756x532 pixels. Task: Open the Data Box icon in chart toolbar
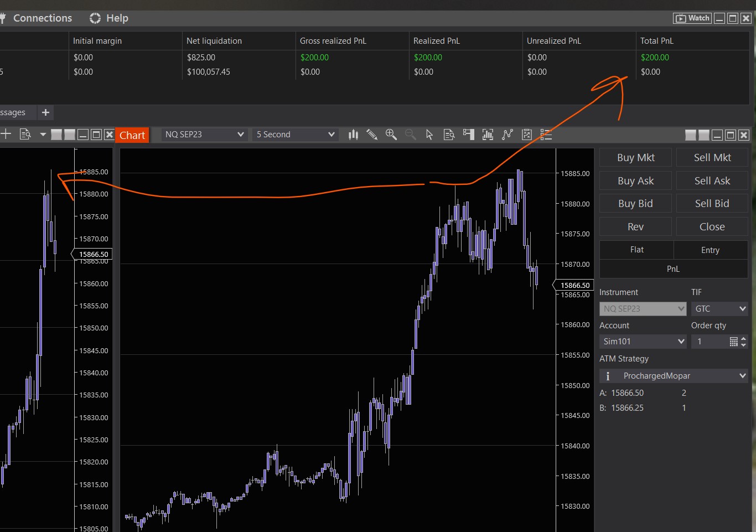tap(449, 135)
